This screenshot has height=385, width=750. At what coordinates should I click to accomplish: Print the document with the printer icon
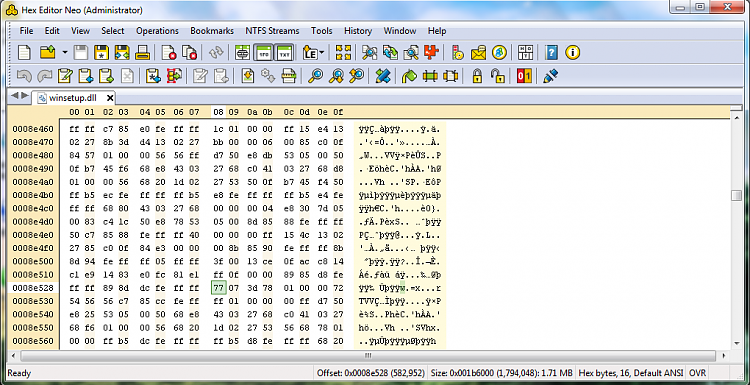(x=143, y=53)
